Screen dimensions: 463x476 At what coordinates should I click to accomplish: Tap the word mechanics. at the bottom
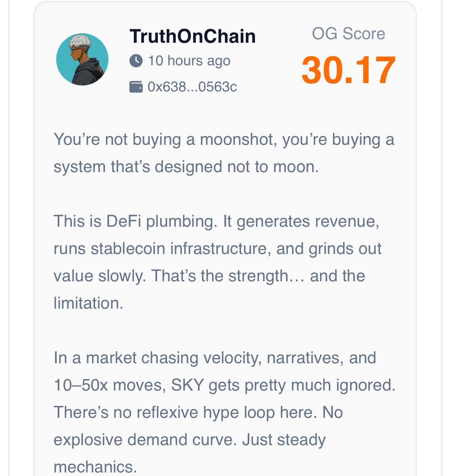(x=95, y=467)
